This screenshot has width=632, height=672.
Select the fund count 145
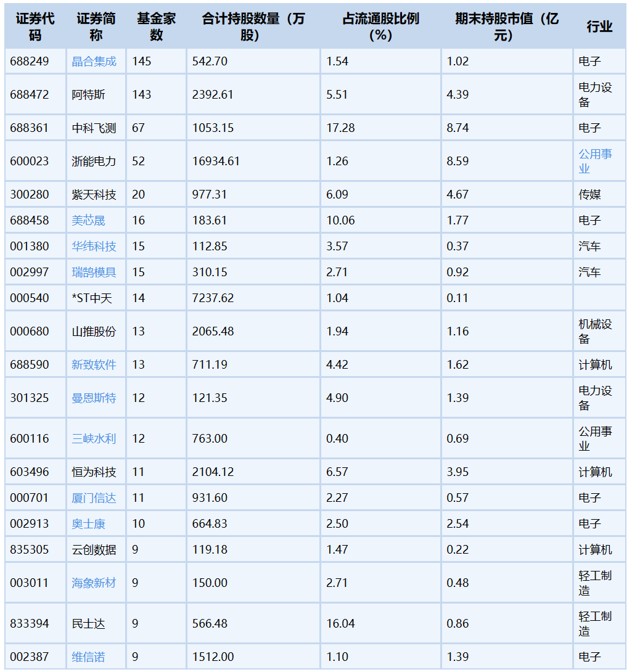click(x=141, y=61)
